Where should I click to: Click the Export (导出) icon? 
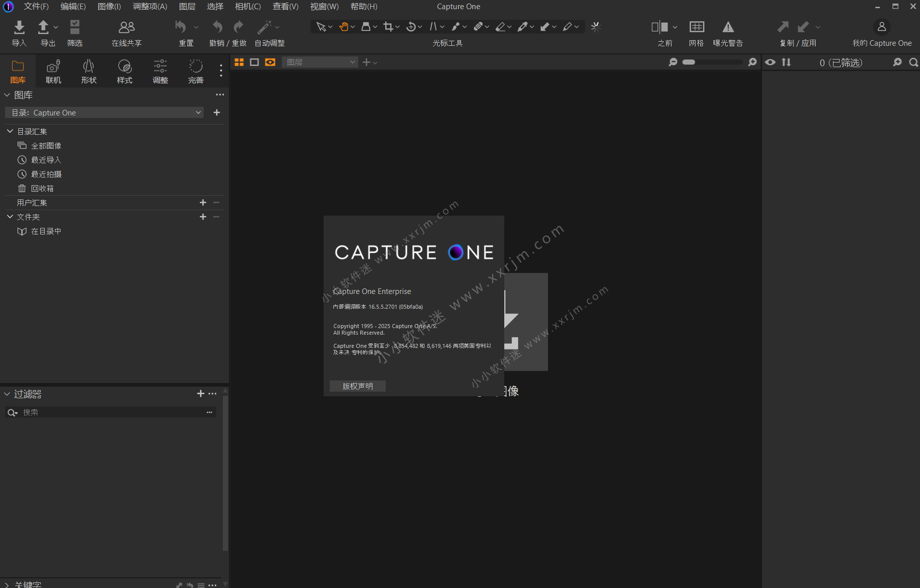coord(44,27)
